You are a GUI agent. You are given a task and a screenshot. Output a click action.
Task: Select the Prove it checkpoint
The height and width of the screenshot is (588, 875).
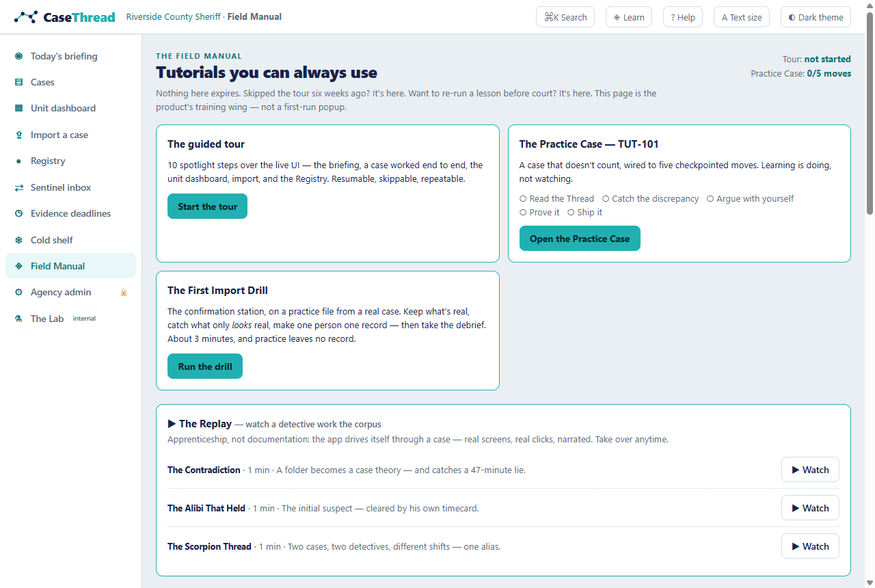click(x=539, y=212)
